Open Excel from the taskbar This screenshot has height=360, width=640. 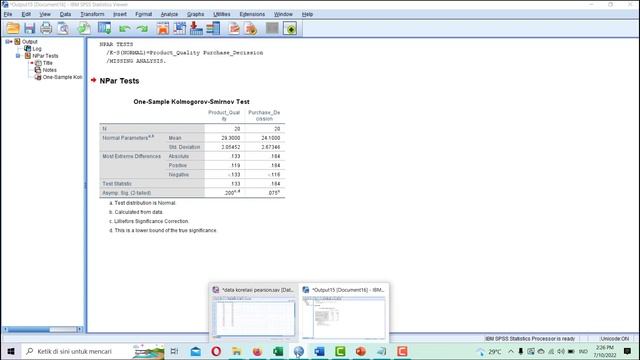pyautogui.click(x=278, y=351)
